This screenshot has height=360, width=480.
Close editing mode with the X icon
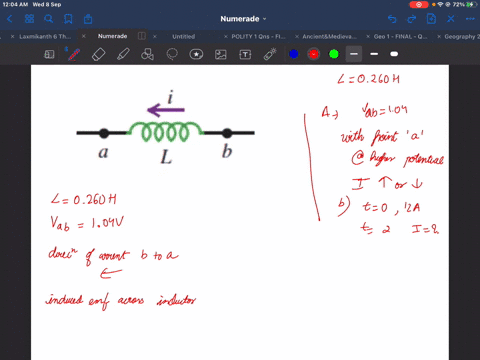(x=451, y=19)
